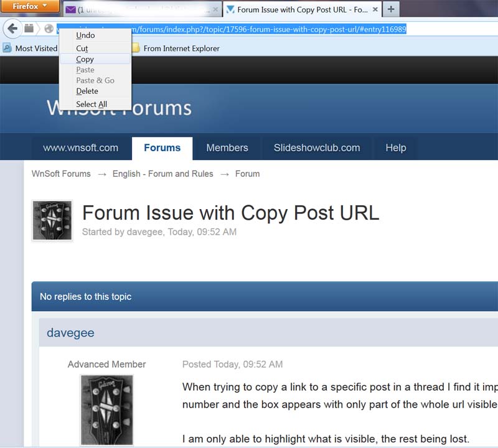The height and width of the screenshot is (448, 498).
Task: Open English - Forum and Rules breadcrumb
Action: (x=163, y=174)
